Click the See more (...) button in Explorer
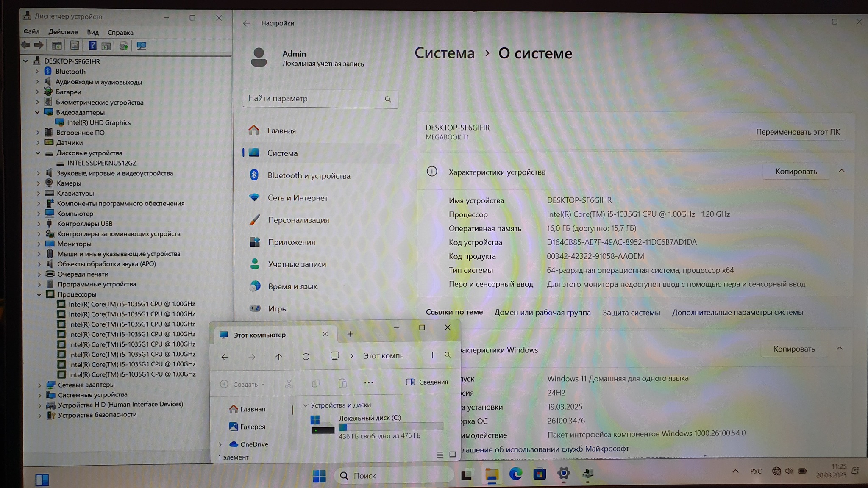Screen dimensions: 868x488 click(x=368, y=383)
